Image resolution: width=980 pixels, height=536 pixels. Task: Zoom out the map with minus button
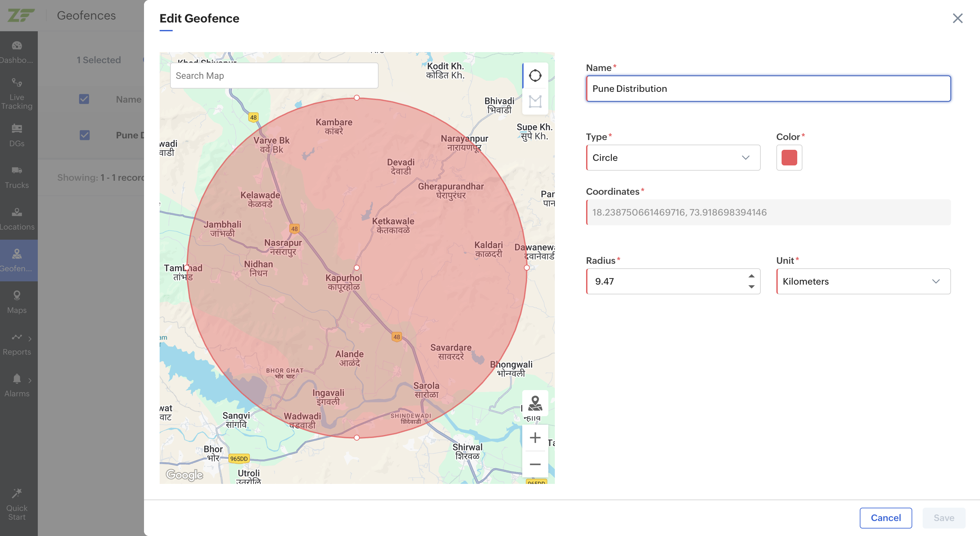pyautogui.click(x=535, y=464)
